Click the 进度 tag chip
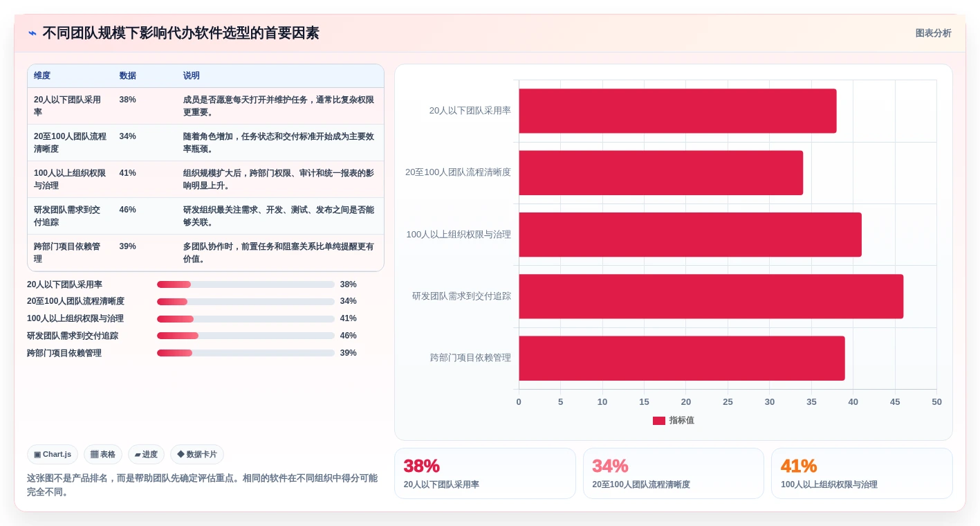 146,455
